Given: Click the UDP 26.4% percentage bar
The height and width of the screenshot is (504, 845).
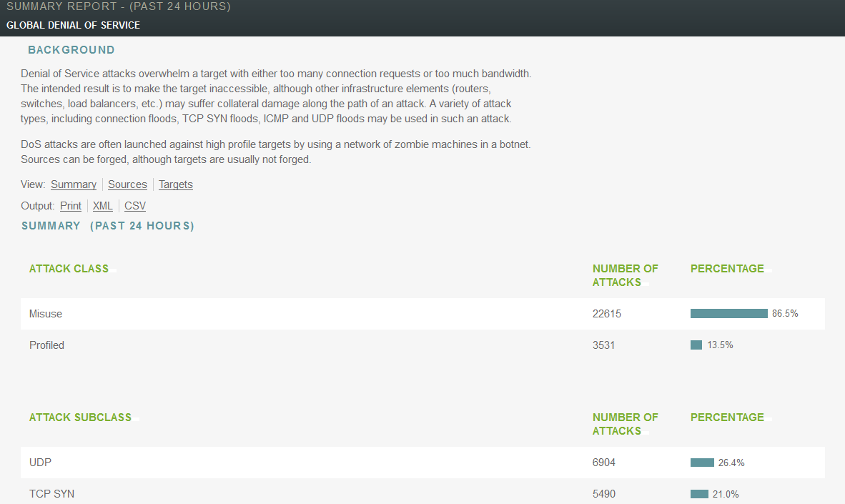Looking at the screenshot, I should (702, 463).
